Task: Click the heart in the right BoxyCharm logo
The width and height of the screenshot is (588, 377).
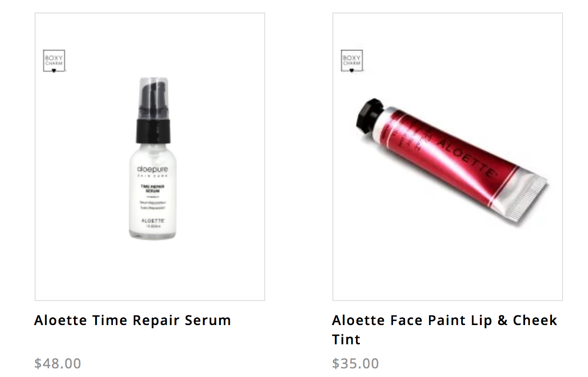Action: coord(352,71)
